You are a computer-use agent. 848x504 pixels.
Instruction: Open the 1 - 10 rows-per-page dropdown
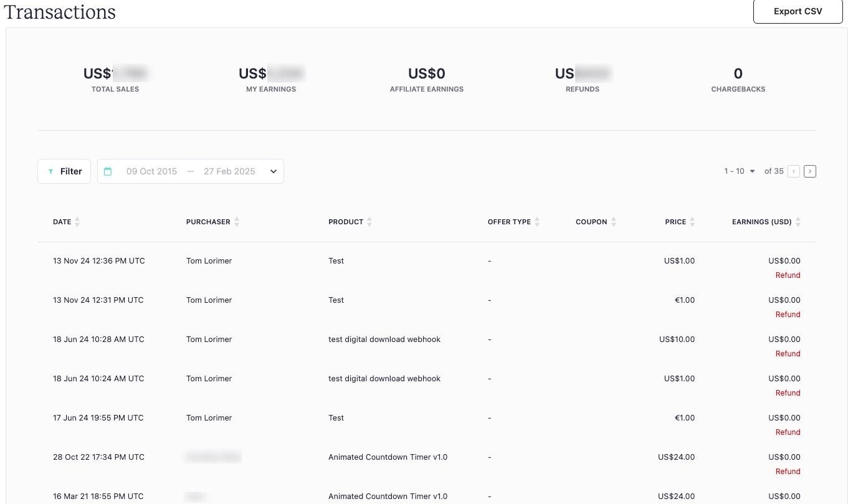(740, 171)
